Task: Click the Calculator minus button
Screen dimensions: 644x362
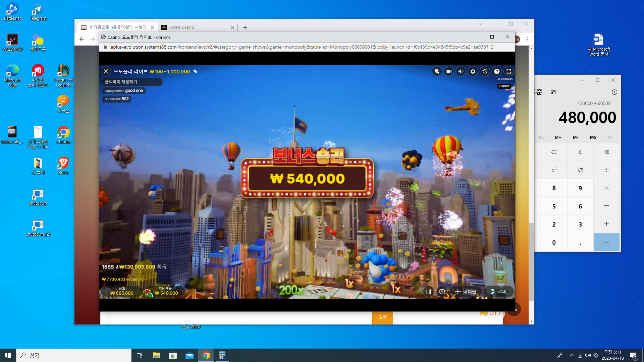Action: click(606, 206)
